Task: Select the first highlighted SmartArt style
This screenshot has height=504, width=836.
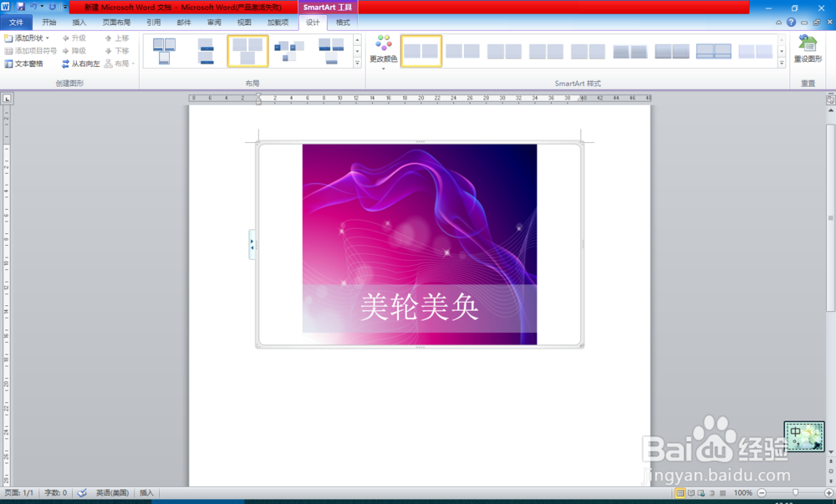Action: click(x=421, y=51)
